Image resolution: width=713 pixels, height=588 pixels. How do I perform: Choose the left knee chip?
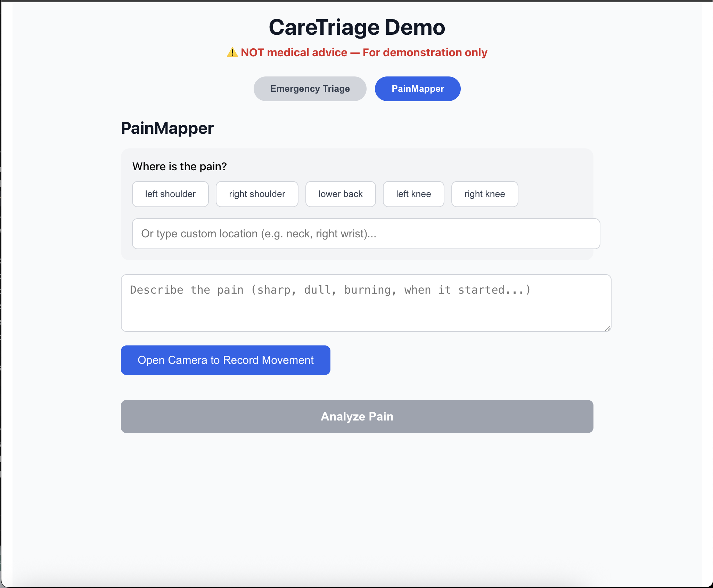click(413, 194)
